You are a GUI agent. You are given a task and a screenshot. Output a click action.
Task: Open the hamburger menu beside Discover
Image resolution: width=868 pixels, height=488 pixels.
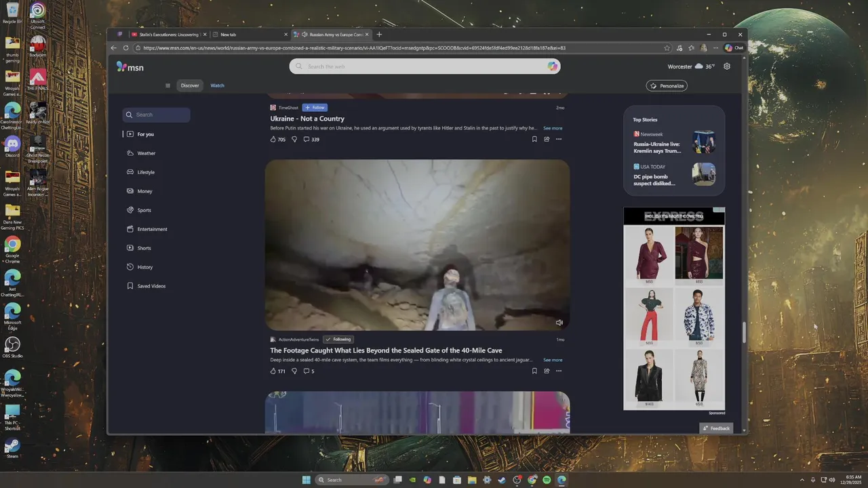pyautogui.click(x=167, y=85)
